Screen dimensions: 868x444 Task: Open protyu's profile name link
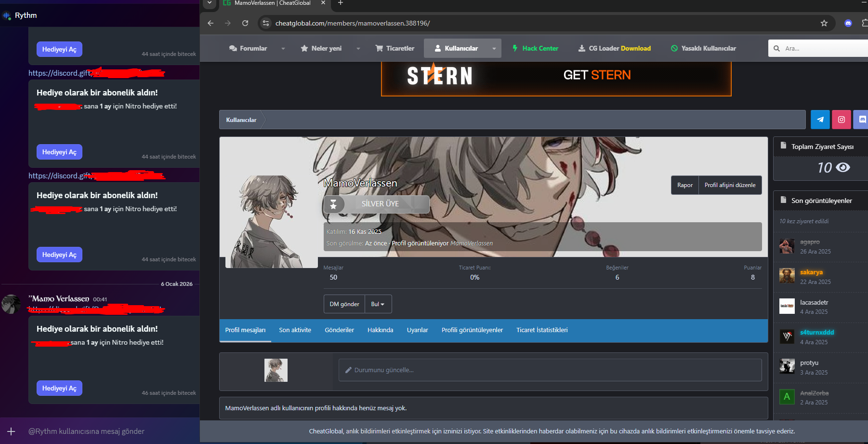click(x=809, y=363)
